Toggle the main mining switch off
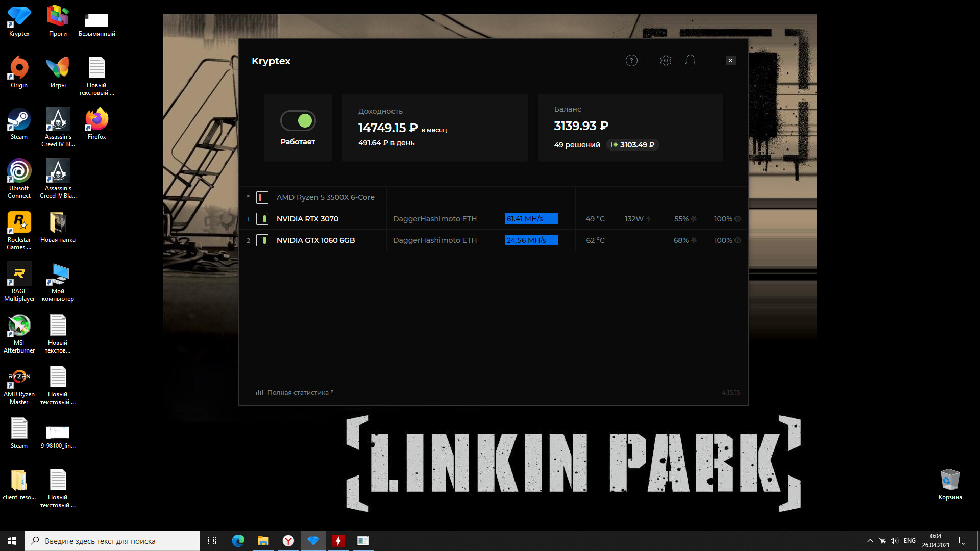 (x=298, y=121)
